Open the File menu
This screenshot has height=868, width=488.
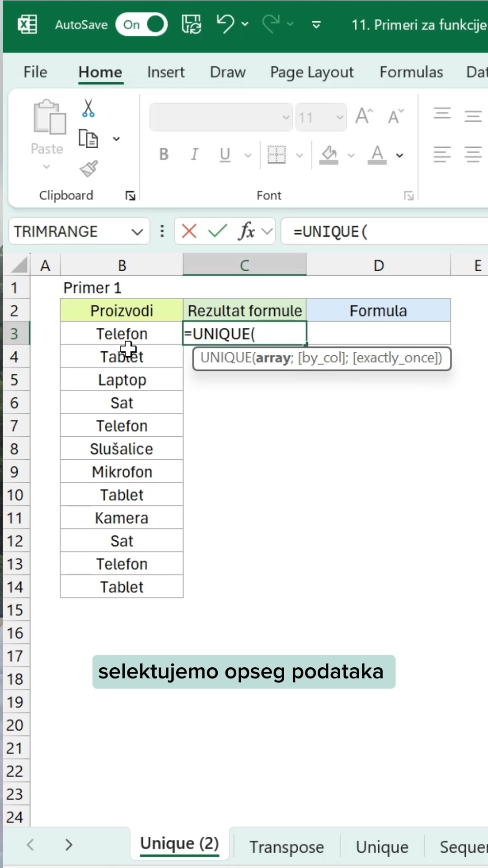[x=35, y=72]
